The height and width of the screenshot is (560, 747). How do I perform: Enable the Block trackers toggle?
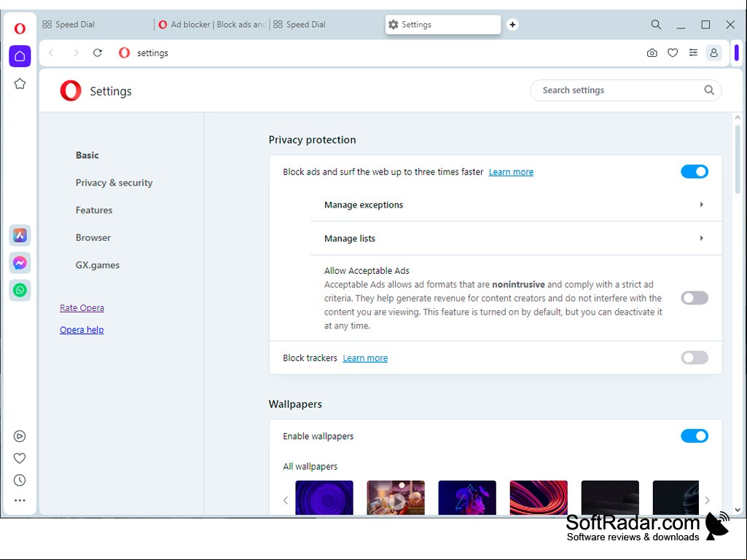tap(694, 358)
